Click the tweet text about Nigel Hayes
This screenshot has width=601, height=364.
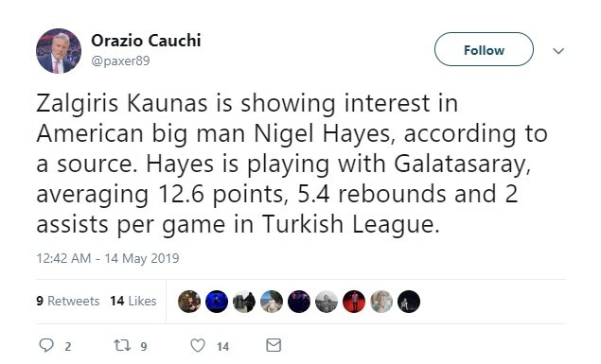(292, 164)
